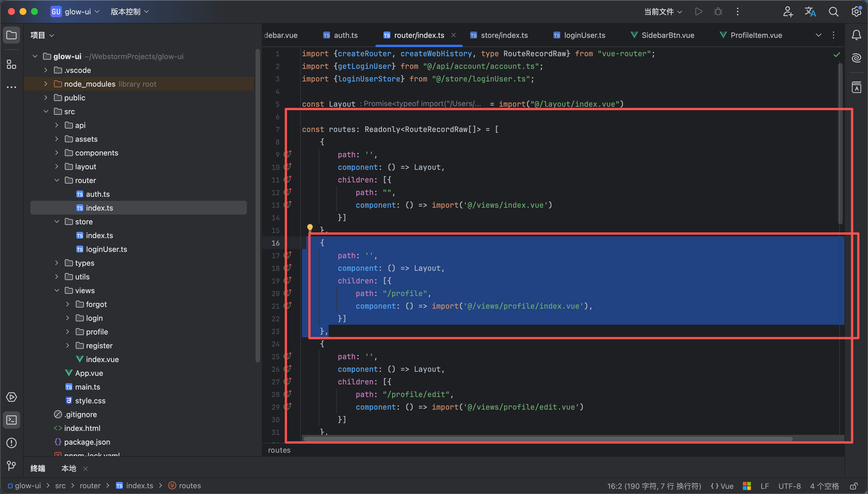The image size is (868, 494).
Task: Open the Problems tool window icon
Action: click(x=11, y=443)
